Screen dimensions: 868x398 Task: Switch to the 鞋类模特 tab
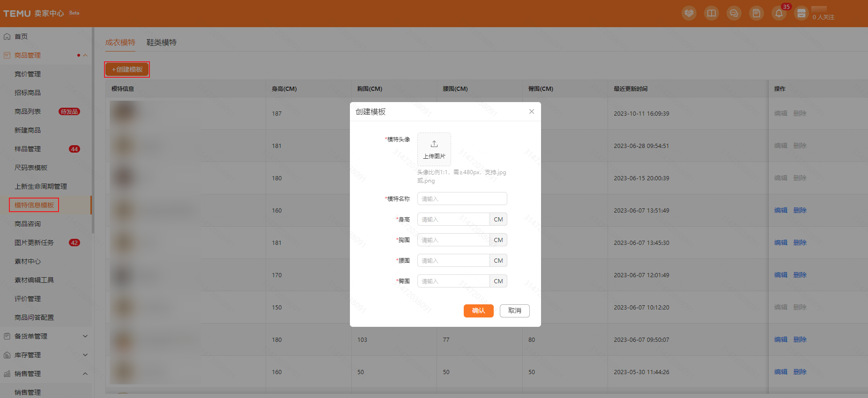point(161,43)
